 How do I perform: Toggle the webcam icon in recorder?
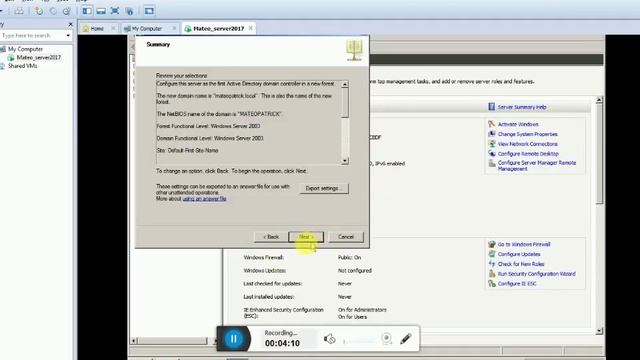tap(386, 338)
